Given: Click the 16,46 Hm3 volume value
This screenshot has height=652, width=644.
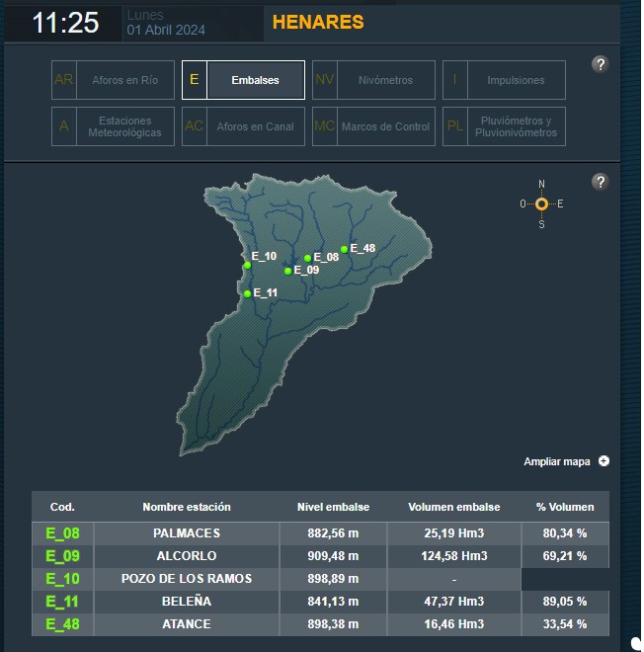Looking at the screenshot, I should (x=454, y=624).
